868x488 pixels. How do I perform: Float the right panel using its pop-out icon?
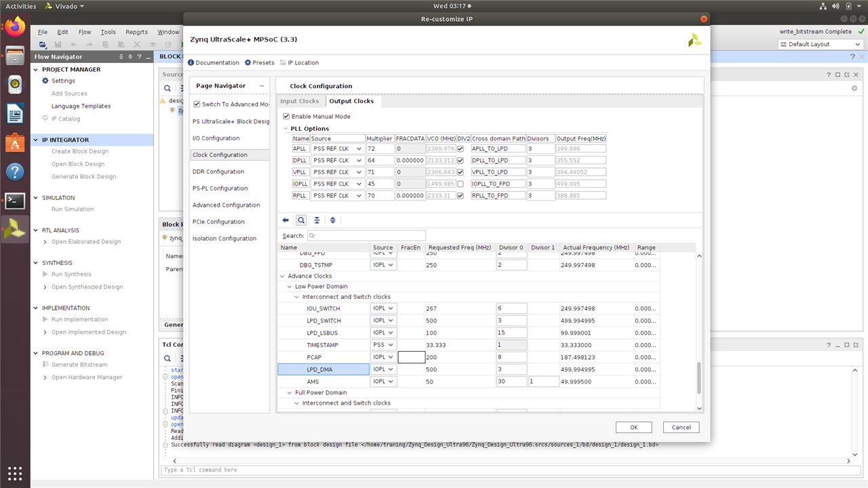[846, 75]
